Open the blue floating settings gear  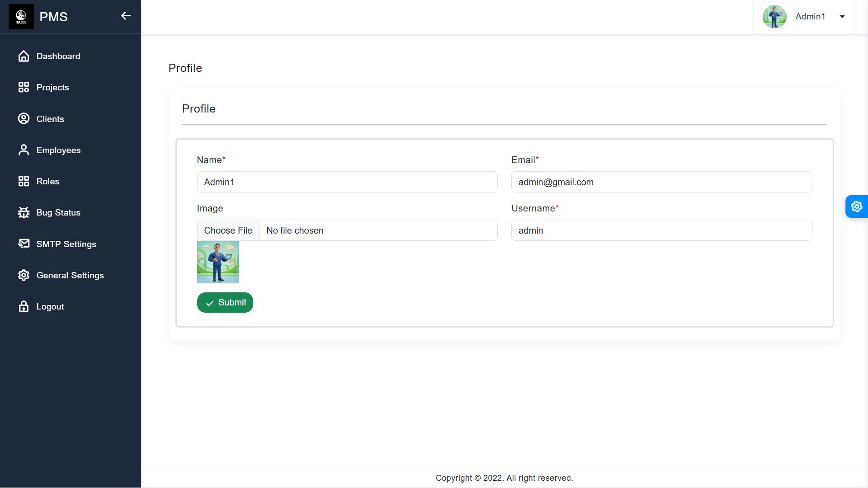[856, 206]
